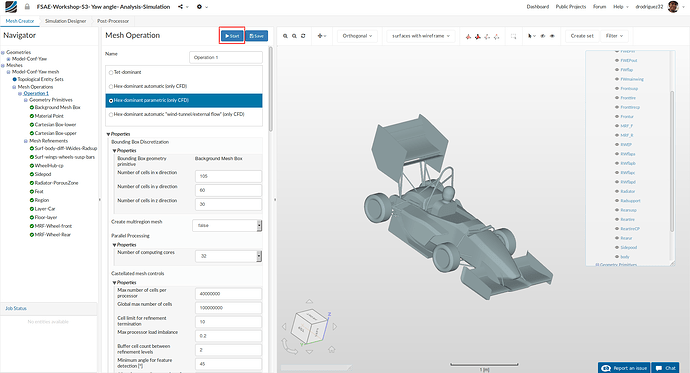
Task: Click the right arrow beside orientation cube
Action: click(334, 326)
